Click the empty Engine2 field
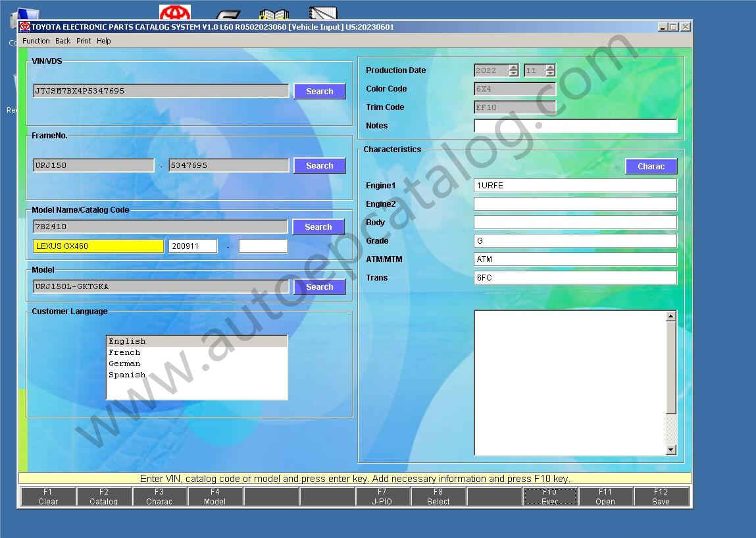Image resolution: width=756 pixels, height=538 pixels. tap(575, 204)
